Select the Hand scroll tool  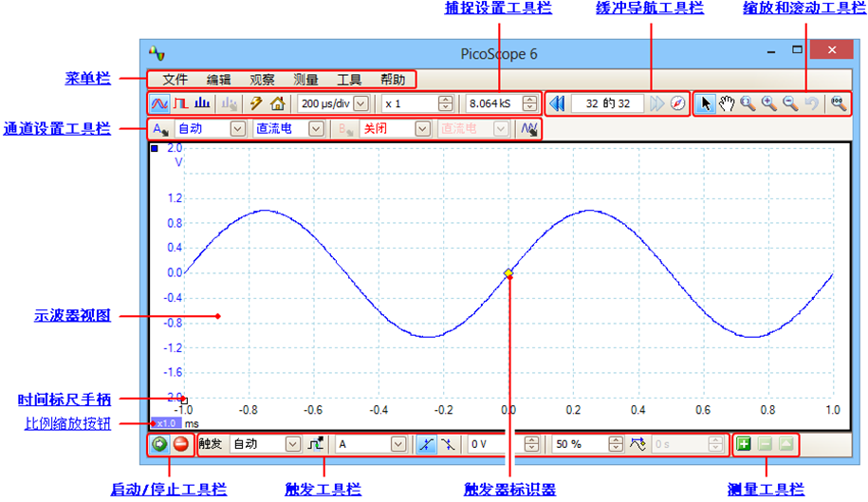[x=727, y=103]
